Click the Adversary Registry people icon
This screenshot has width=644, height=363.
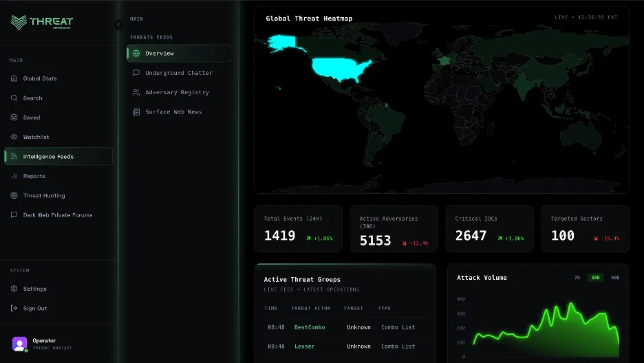click(136, 92)
